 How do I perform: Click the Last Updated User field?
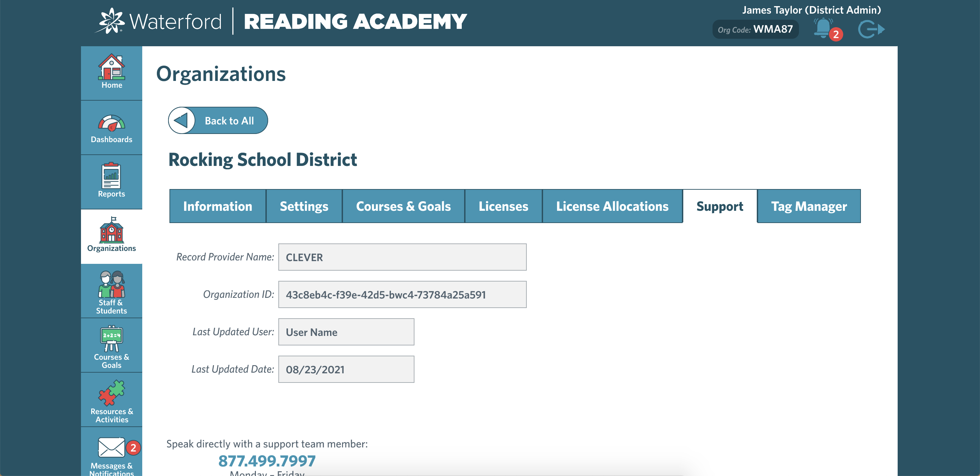[x=346, y=332]
